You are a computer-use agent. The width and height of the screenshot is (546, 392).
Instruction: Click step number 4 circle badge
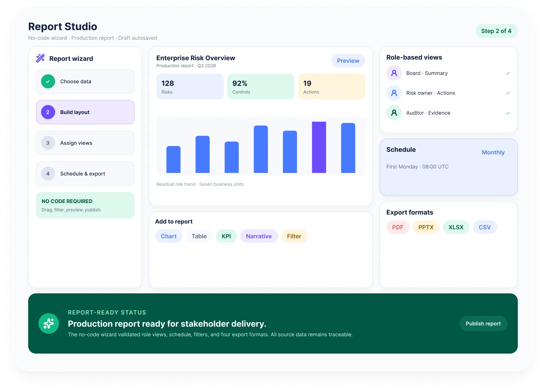(48, 174)
